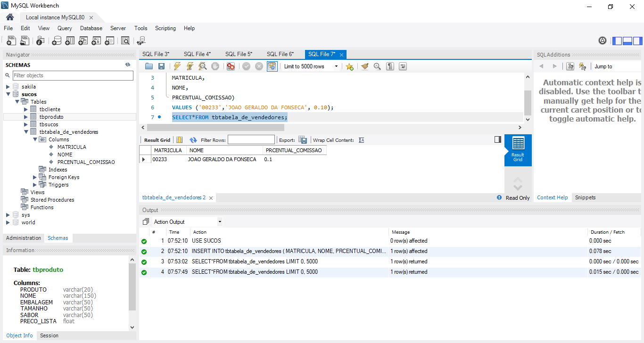Reconnect to the DBMS
The width and height of the screenshot is (644, 343).
[x=141, y=41]
